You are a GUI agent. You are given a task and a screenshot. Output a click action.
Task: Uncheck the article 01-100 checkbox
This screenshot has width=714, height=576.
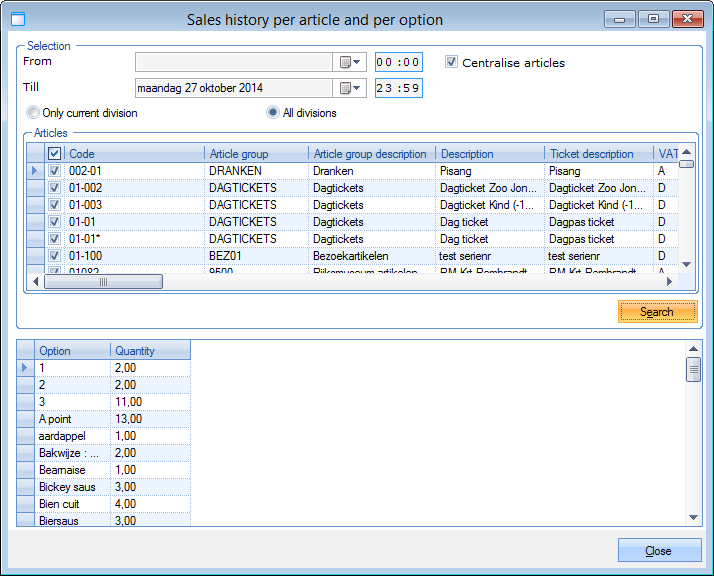pos(55,256)
